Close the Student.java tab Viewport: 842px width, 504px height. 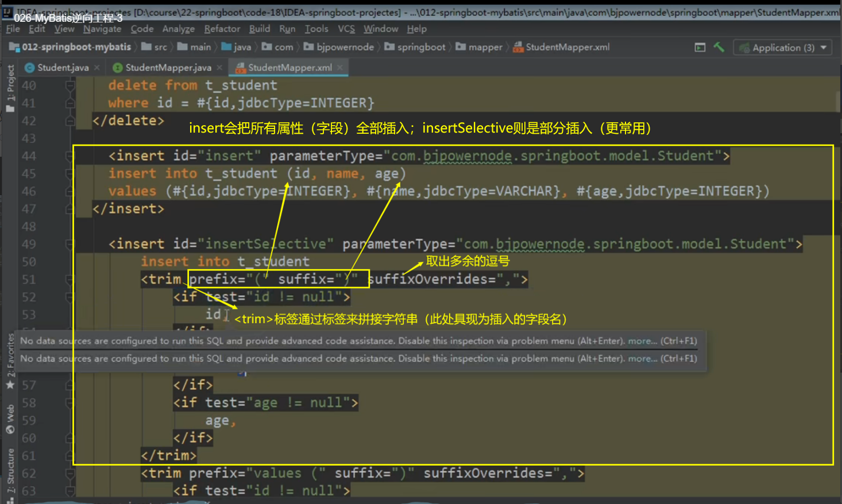coord(97,68)
